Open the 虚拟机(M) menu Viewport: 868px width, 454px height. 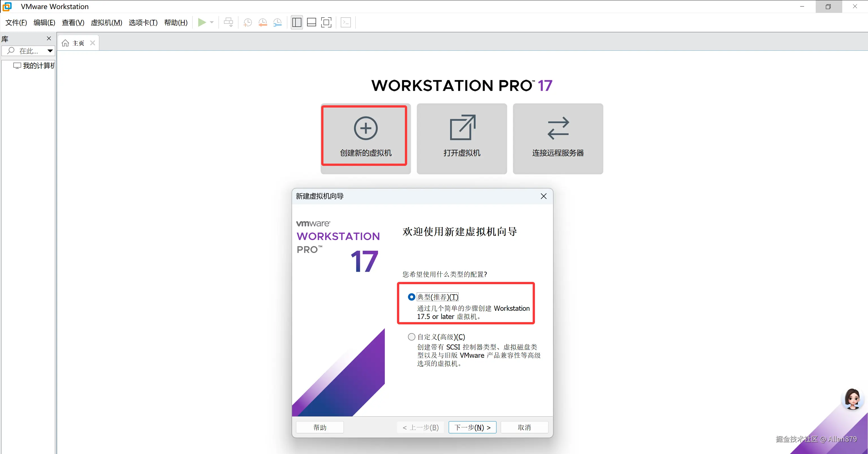click(x=107, y=23)
